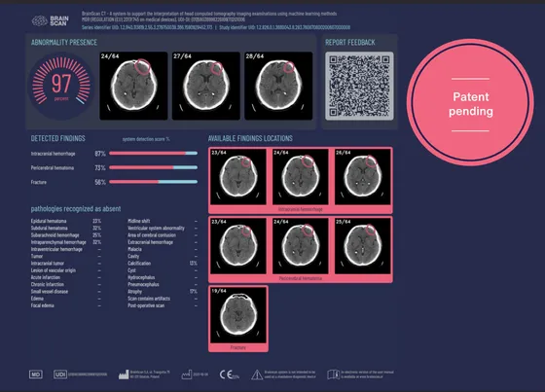Click the 'pathologies recognized as absent' heading

[x=76, y=209]
